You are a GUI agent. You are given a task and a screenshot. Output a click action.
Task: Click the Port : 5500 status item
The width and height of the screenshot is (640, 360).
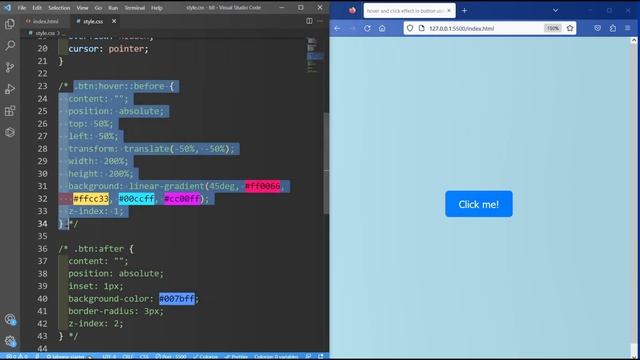pos(171,356)
